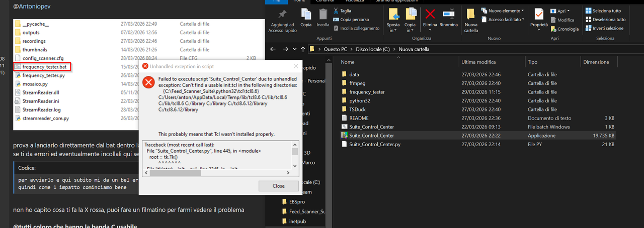Select Feed_Scanner_Su folder in navigation tree
The image size is (644, 228).
coord(306,211)
